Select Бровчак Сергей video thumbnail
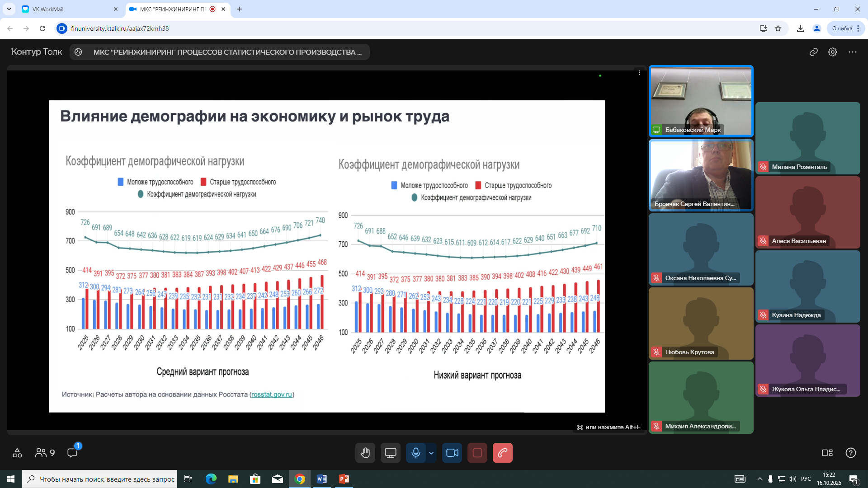The height and width of the screenshot is (488, 868). 701,175
